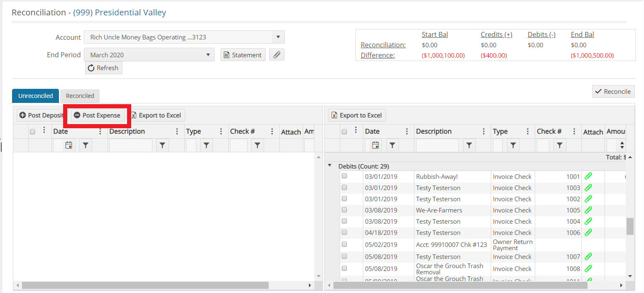Open the End Period dropdown showing March 2020
The height and width of the screenshot is (293, 644).
[x=149, y=55]
